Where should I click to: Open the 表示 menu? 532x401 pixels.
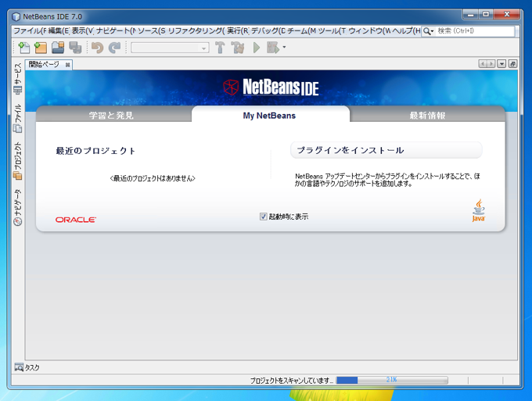pos(82,30)
